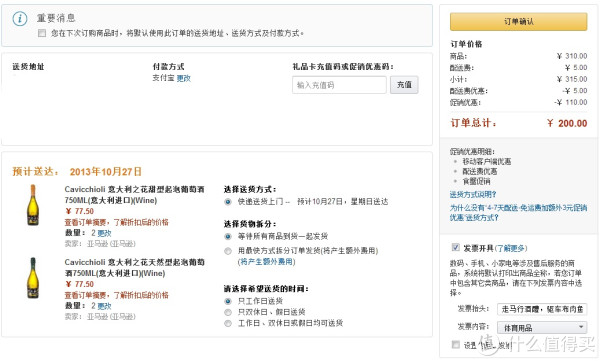This screenshot has height=361, width=600.
Task: Focus the 输入充值码 input field
Action: (339, 85)
